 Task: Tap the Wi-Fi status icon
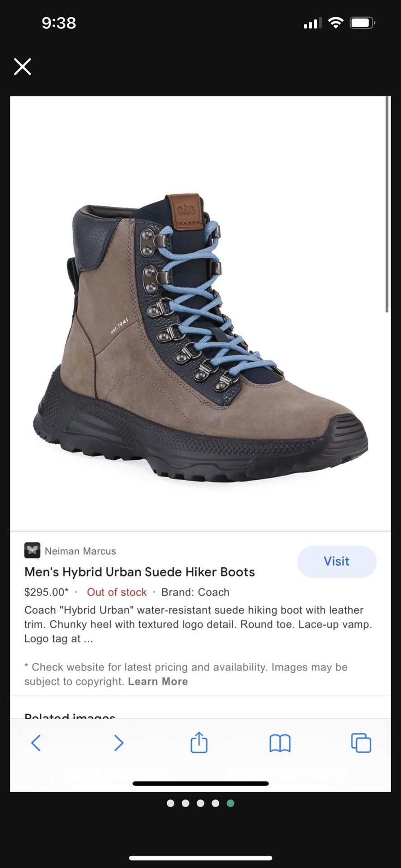335,23
